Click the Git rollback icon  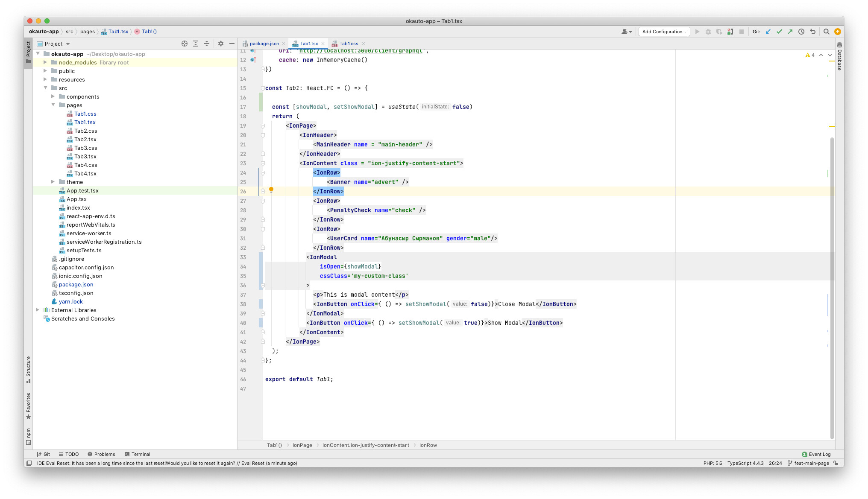(x=812, y=32)
